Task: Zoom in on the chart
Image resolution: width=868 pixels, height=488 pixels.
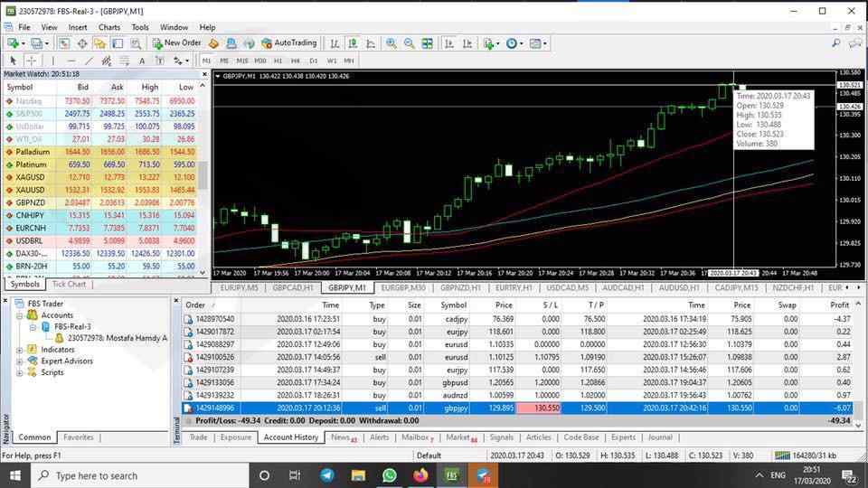Action: pyautogui.click(x=391, y=43)
